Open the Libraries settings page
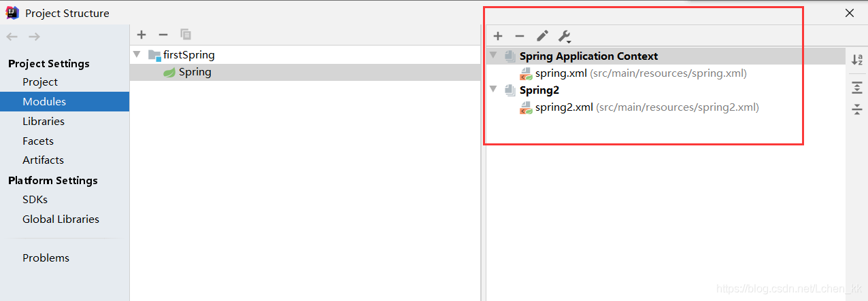The width and height of the screenshot is (868, 301). [44, 122]
